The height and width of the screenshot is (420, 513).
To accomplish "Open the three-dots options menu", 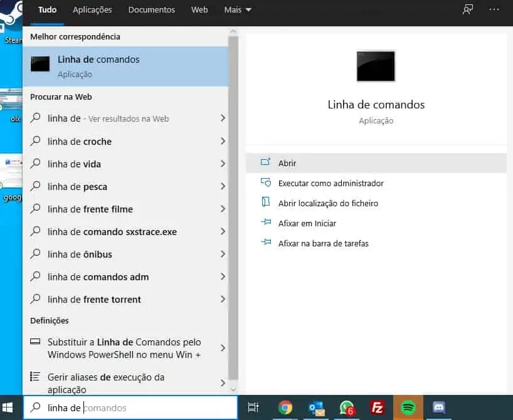I will point(494,9).
